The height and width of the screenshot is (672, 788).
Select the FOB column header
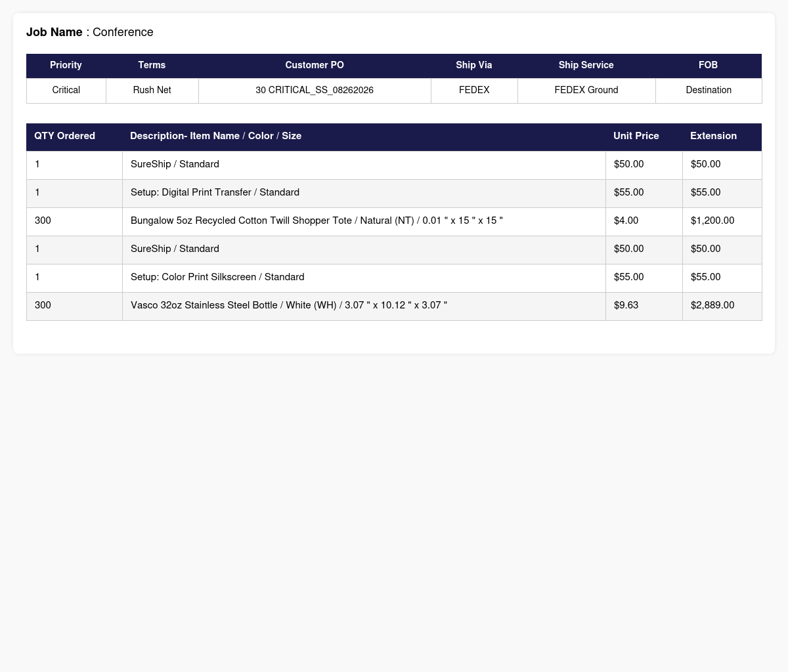[709, 66]
